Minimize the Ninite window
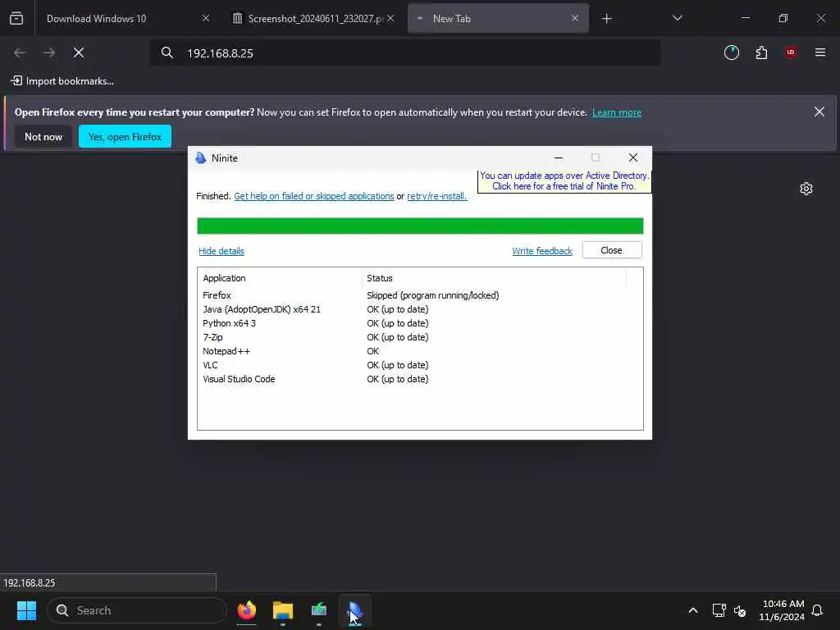The width and height of the screenshot is (840, 630). pyautogui.click(x=558, y=157)
